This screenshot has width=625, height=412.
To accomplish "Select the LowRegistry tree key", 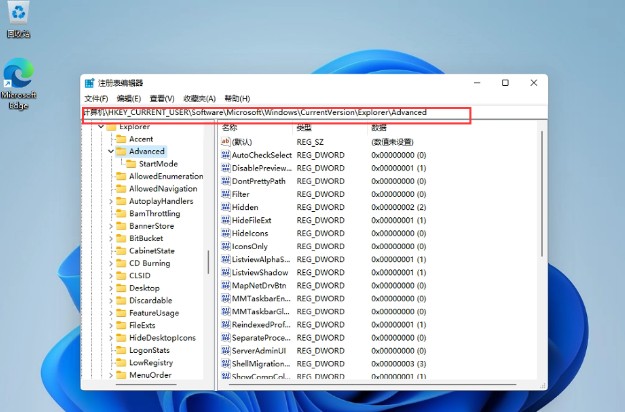I will tap(151, 363).
